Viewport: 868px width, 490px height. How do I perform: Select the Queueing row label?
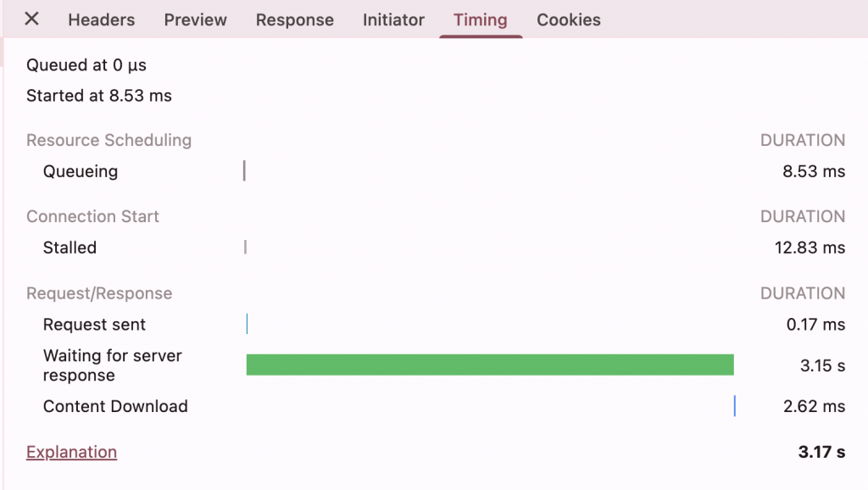click(x=81, y=171)
